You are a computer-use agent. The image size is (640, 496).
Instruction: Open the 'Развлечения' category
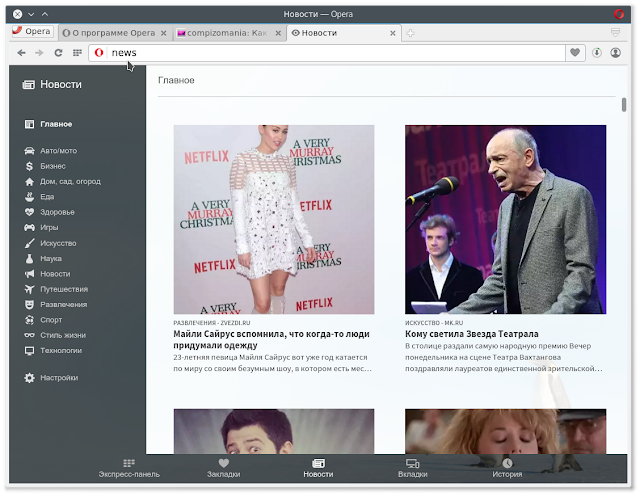pos(55,305)
